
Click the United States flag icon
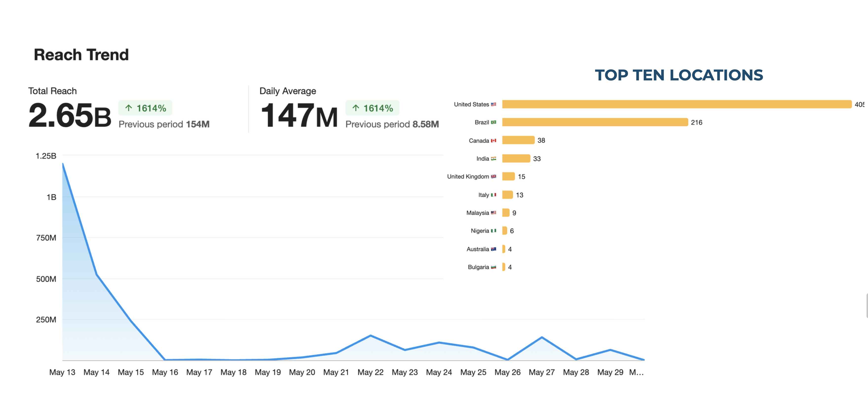(x=493, y=104)
